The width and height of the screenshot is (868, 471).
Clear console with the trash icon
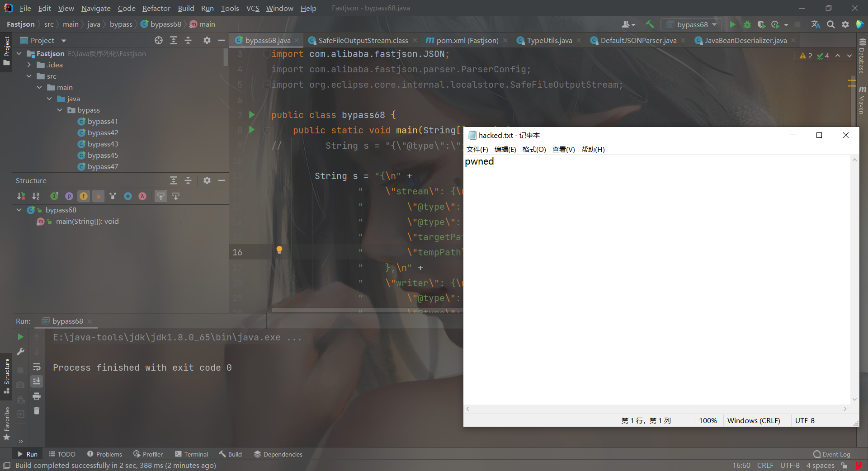pos(37,411)
